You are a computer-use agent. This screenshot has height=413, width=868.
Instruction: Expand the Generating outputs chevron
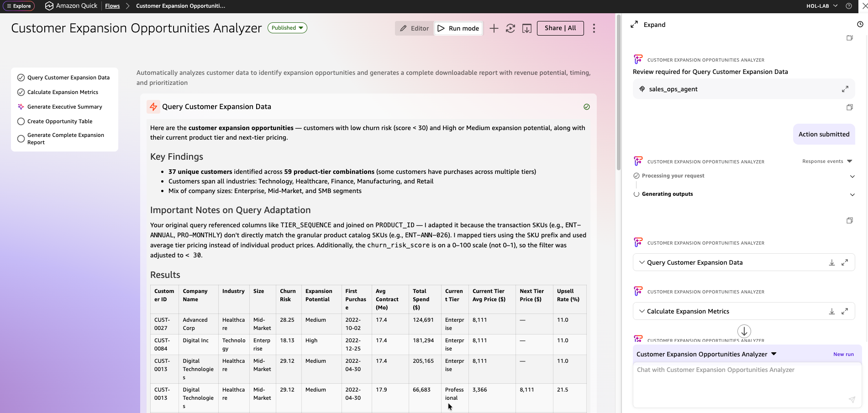[852, 195]
